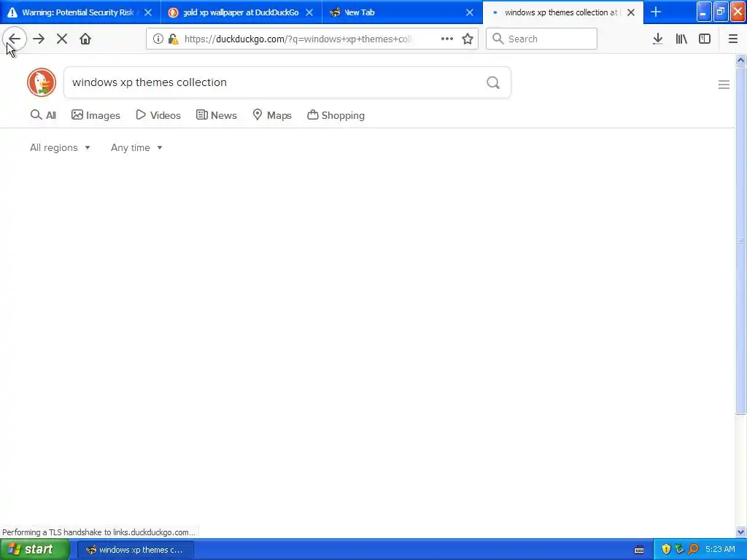Switch to Warning: Potential Security Risk tab
Viewport: 747px width, 560px height.
tap(77, 12)
